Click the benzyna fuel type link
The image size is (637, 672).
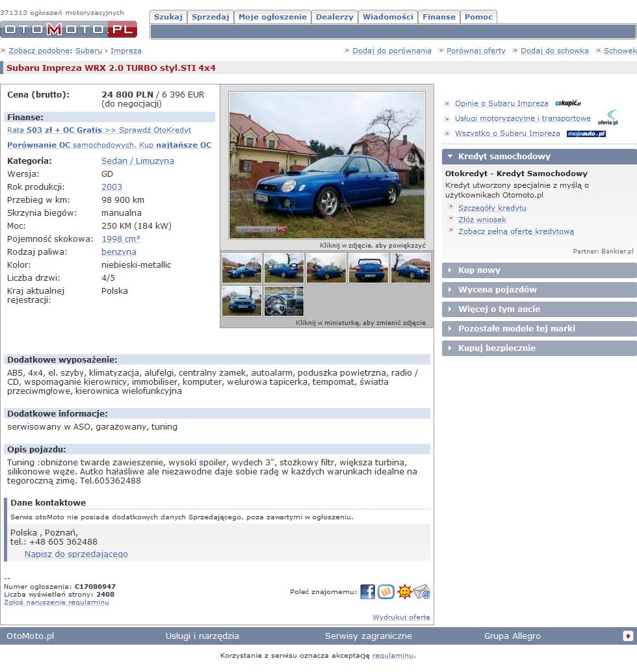[119, 252]
